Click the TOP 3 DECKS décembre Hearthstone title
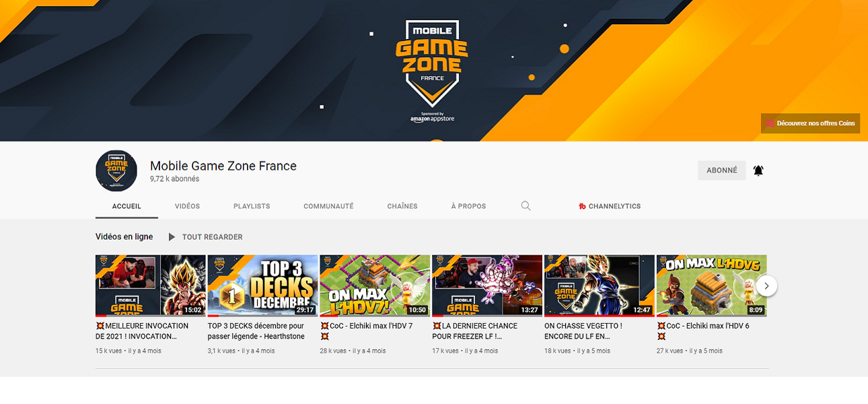This screenshot has height=404, width=868. [x=256, y=331]
